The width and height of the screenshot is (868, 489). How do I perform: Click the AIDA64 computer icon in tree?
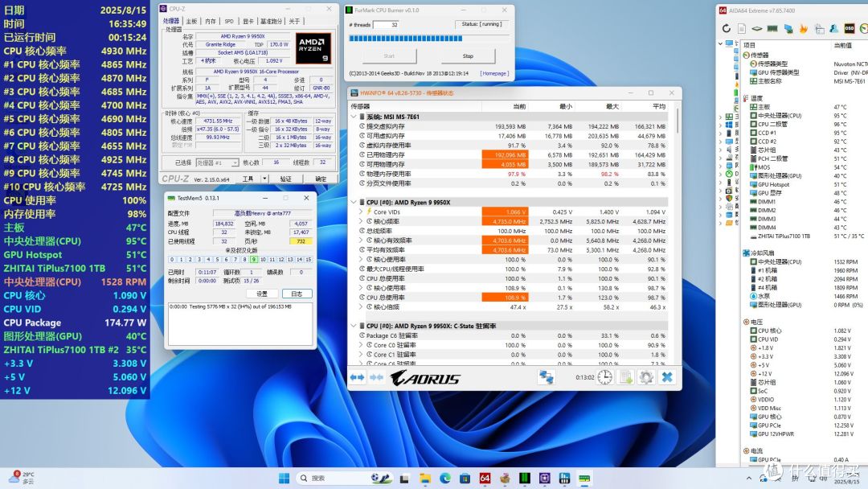[729, 43]
